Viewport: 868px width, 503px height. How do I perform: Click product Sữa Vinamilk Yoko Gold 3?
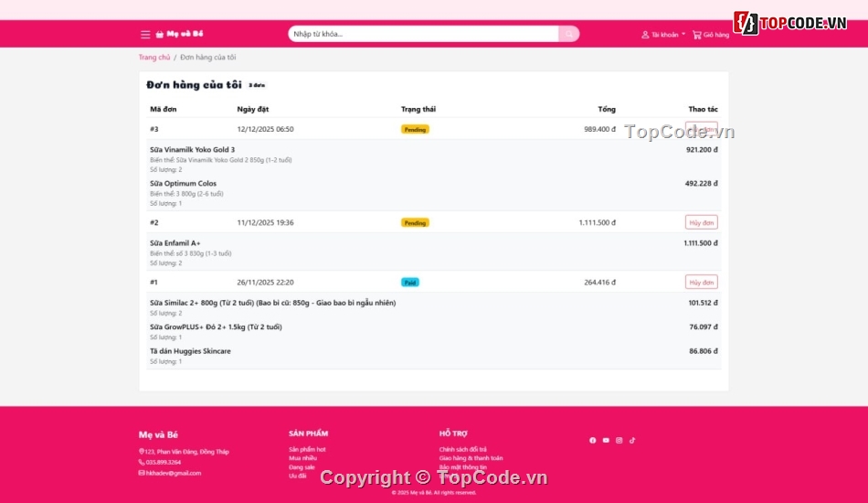point(192,150)
